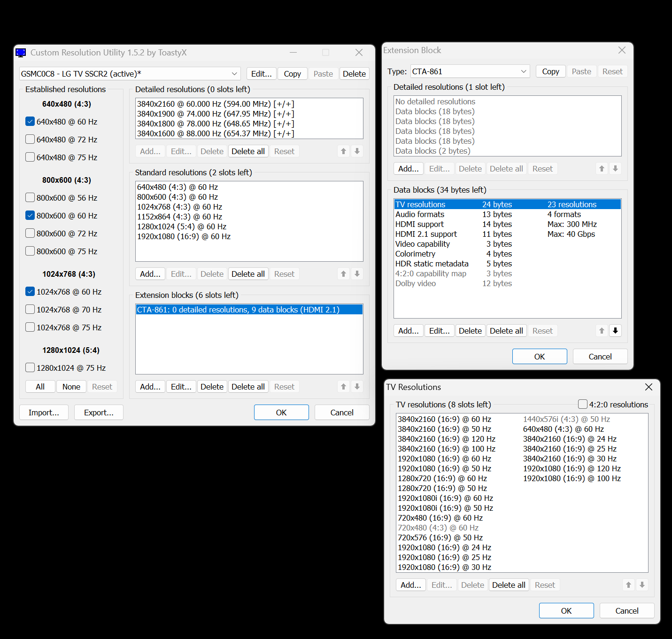
Task: Open the display selector dropdown
Action: click(x=234, y=73)
